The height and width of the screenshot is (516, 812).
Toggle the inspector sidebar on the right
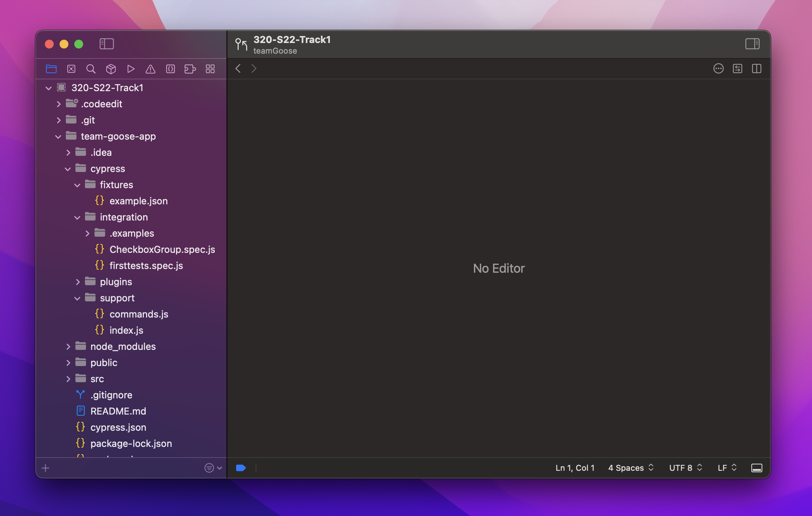click(752, 44)
